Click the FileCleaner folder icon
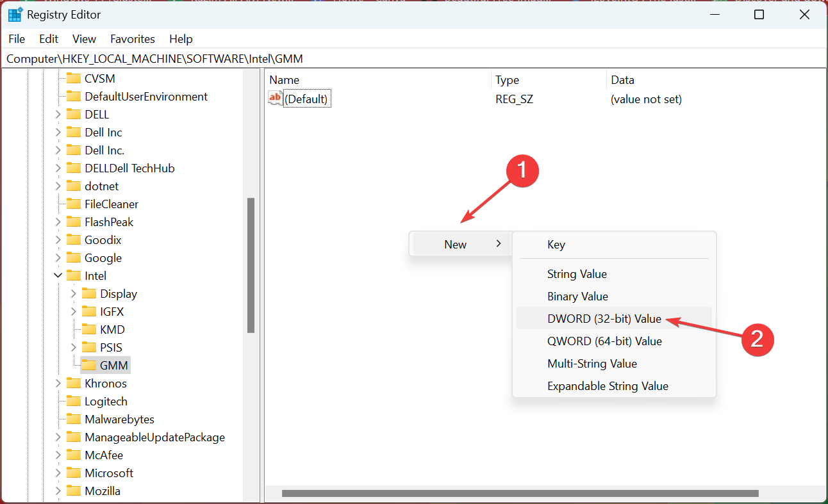 [74, 204]
